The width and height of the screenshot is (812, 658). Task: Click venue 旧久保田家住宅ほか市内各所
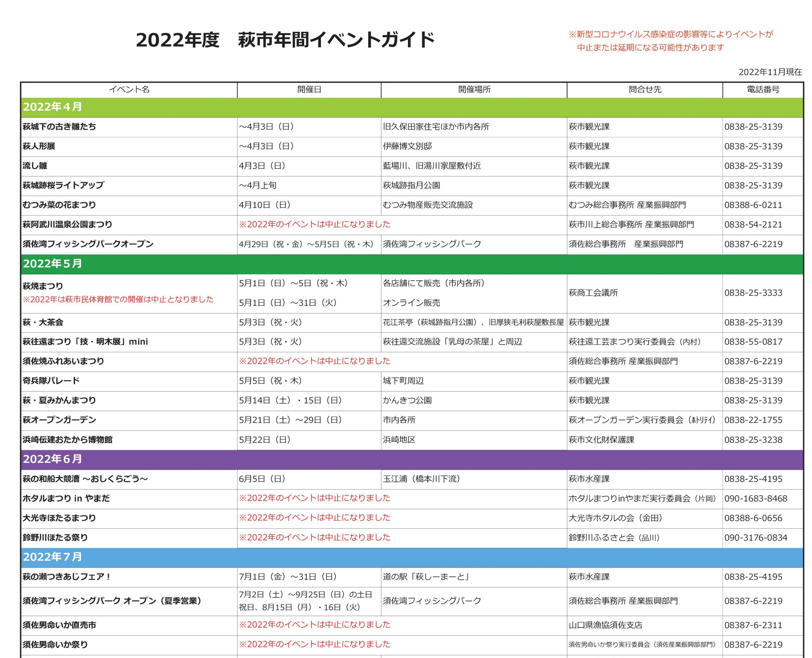point(436,127)
